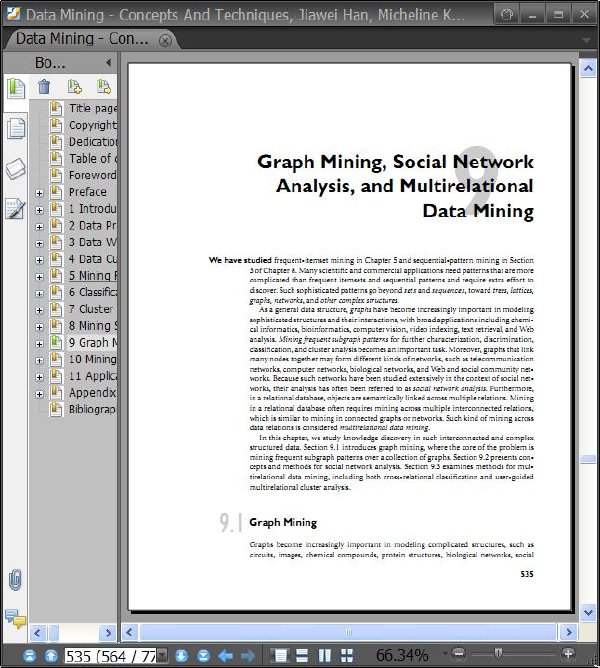The width and height of the screenshot is (600, 668).
Task: Open the zoom percentage dropdown arrow
Action: (445, 653)
